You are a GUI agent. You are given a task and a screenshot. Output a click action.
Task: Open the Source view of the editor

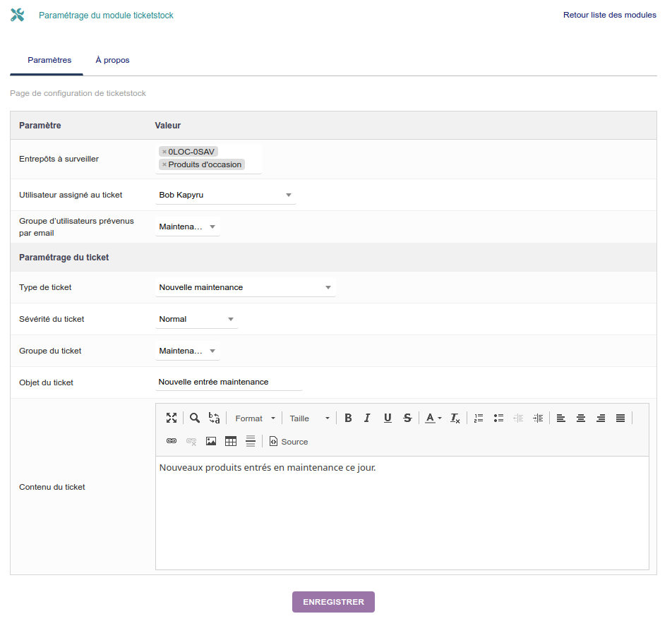288,441
